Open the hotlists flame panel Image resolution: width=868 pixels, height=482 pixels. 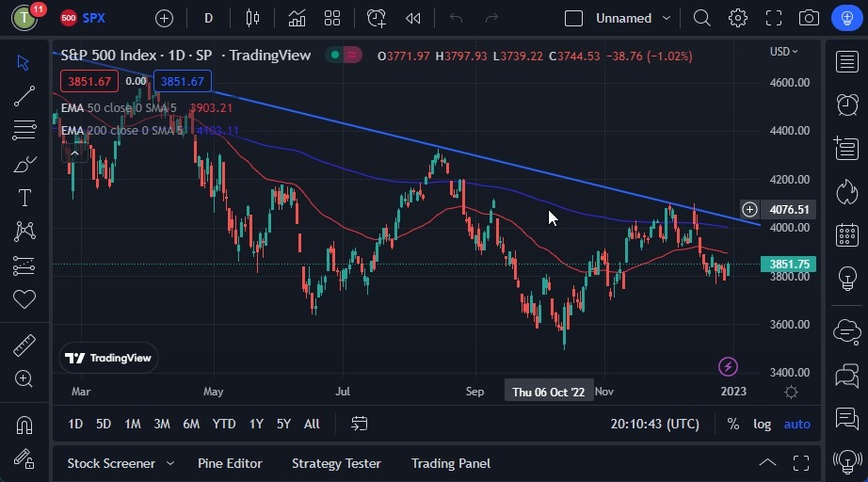[847, 192]
